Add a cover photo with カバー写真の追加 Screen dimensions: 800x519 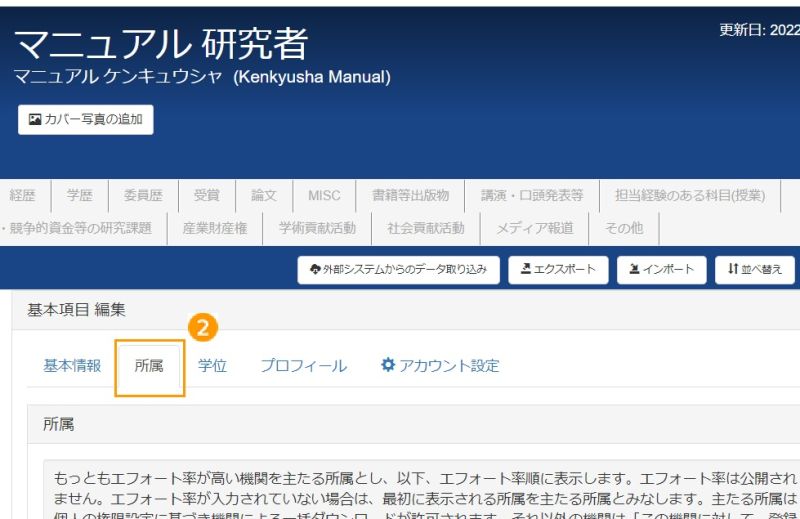tap(86, 119)
